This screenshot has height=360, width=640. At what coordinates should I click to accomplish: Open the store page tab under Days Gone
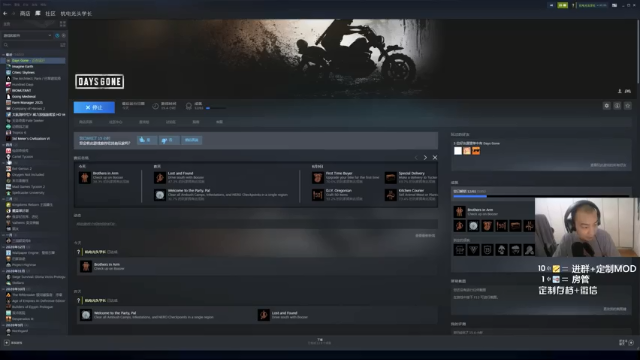(x=86, y=122)
